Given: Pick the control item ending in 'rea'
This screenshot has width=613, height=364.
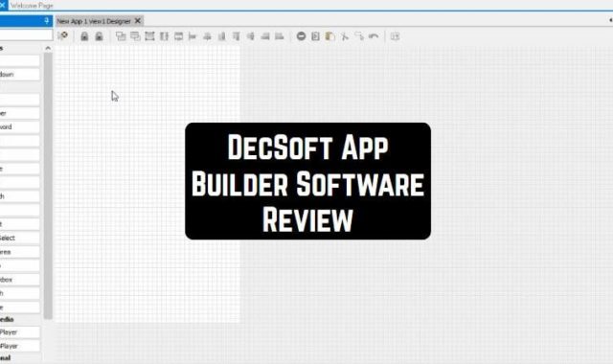Looking at the screenshot, I should 19,252.
